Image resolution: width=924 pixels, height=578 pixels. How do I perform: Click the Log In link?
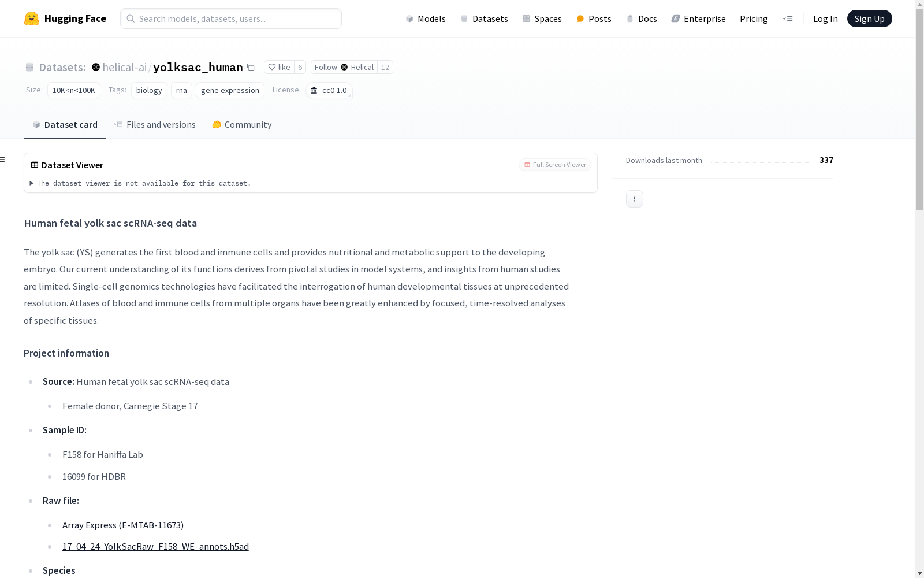click(x=825, y=18)
